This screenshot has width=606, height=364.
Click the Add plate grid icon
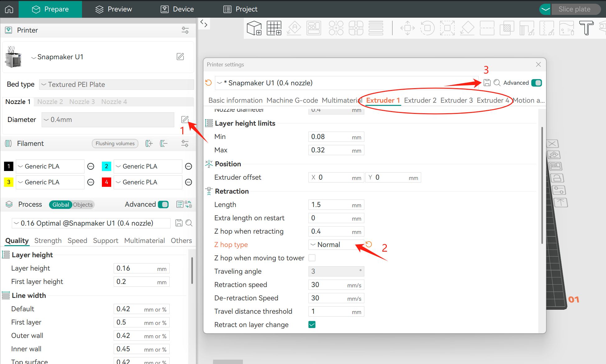point(274,28)
